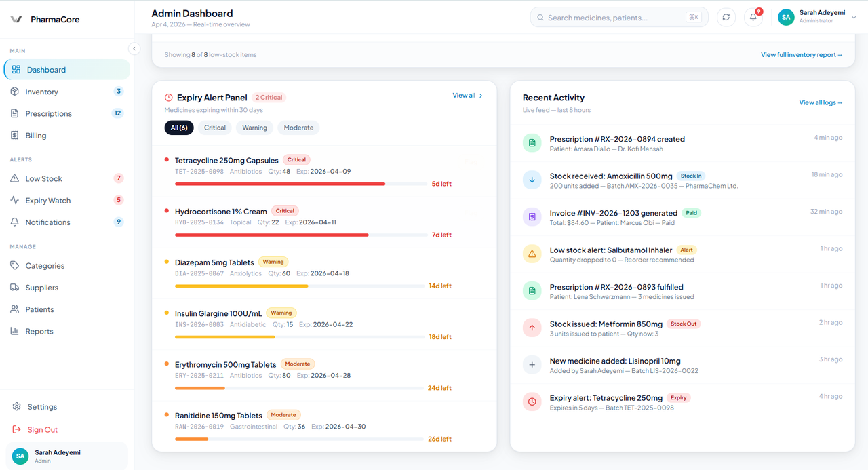Click the Low Stock count badge 7
This screenshot has height=470, width=868.
119,178
